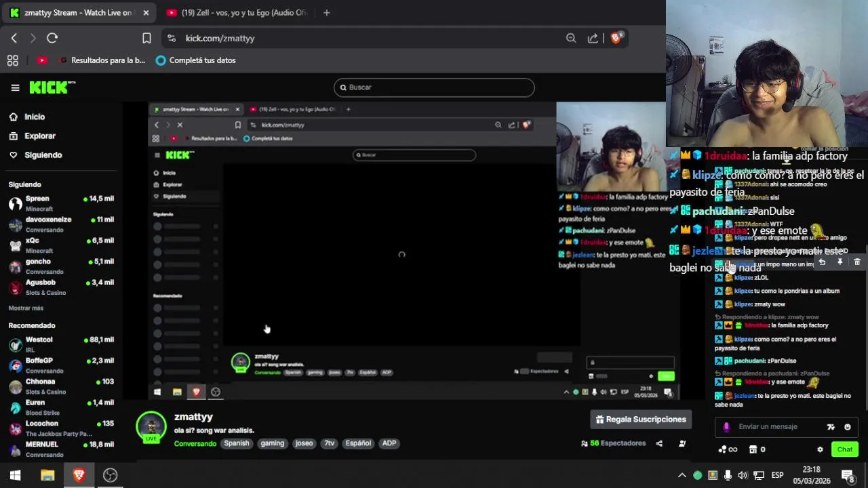868x488 pixels.
Task: Open Locochon's recommended channel
Action: (x=61, y=428)
